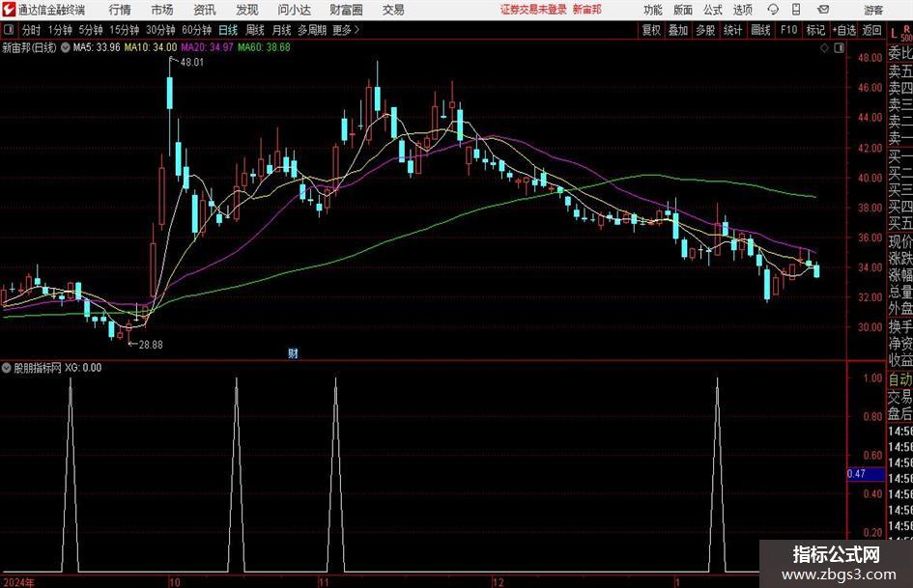Open F10 company info

[x=789, y=30]
